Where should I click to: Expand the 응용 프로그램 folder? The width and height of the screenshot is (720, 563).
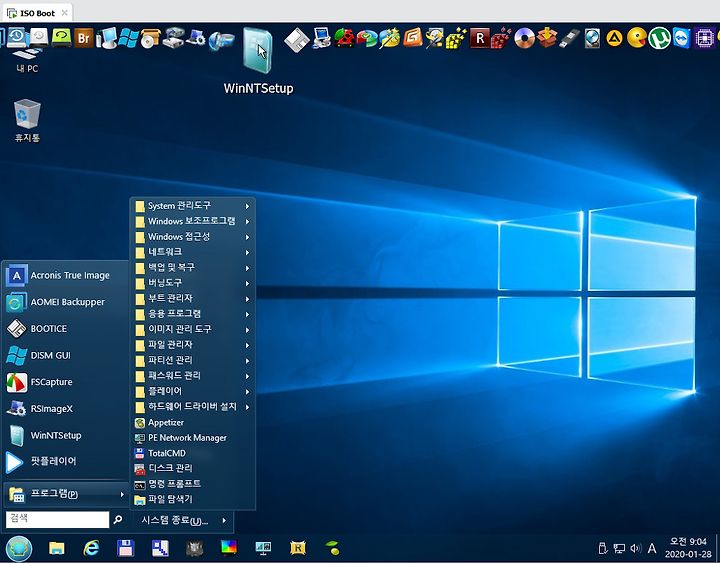click(x=193, y=314)
